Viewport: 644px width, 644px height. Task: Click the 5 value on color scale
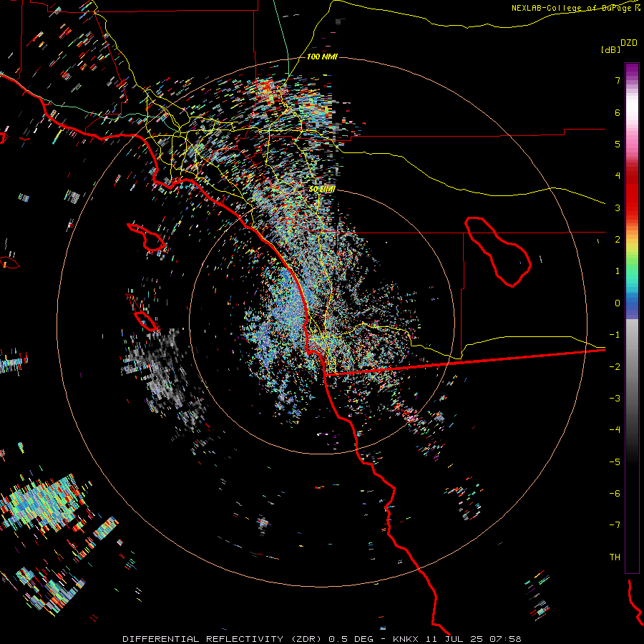[x=618, y=144]
